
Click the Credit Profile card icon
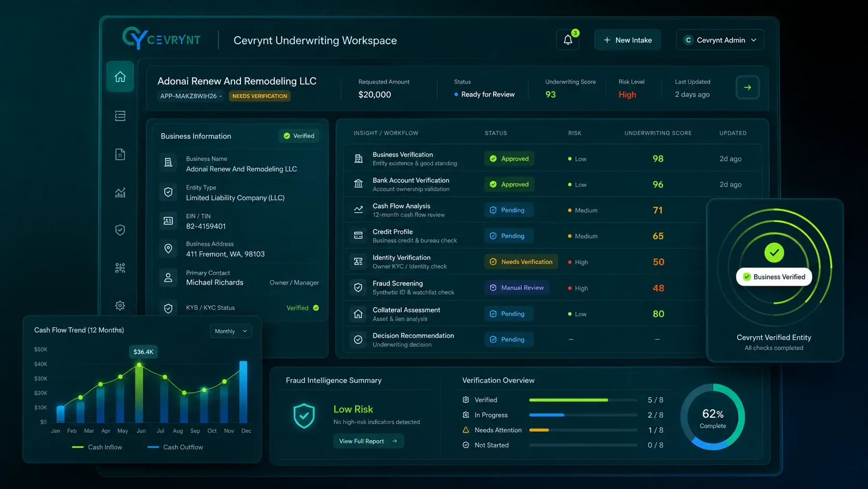pos(358,235)
